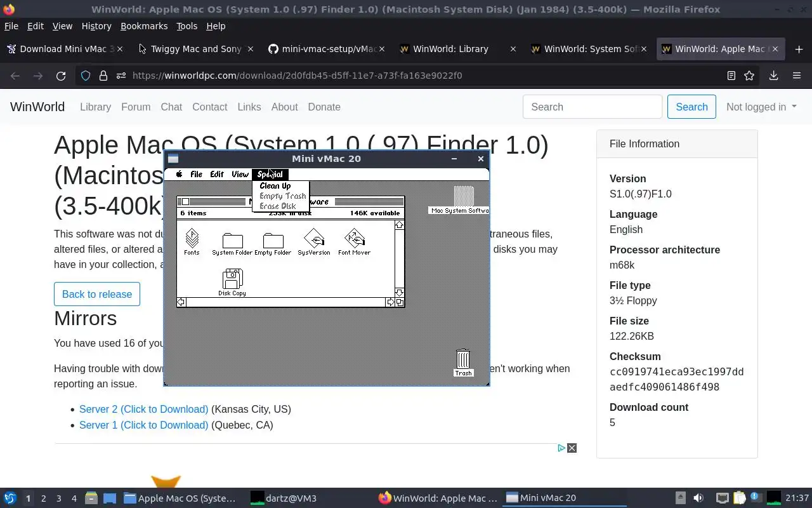Click the 21:37 taskbar clock
The image size is (812, 508).
797,498
